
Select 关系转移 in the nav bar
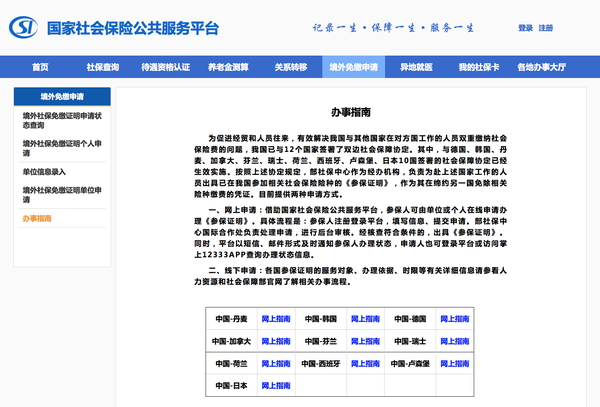tap(291, 67)
